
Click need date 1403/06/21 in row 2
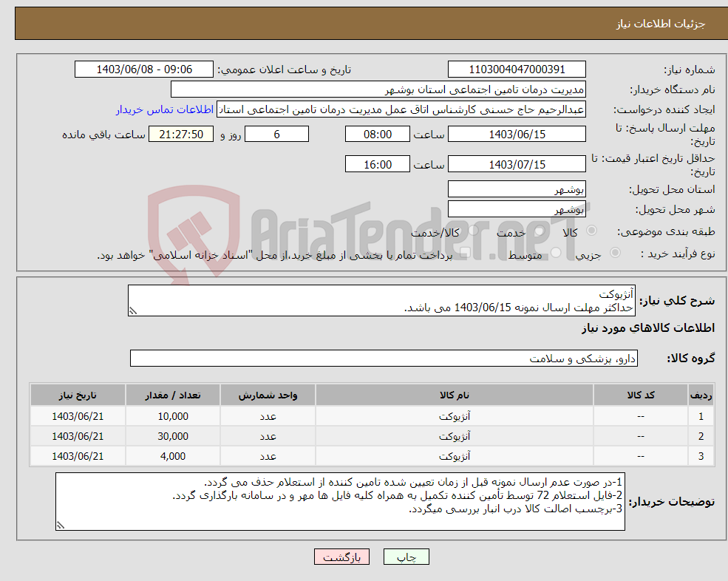pos(78,436)
